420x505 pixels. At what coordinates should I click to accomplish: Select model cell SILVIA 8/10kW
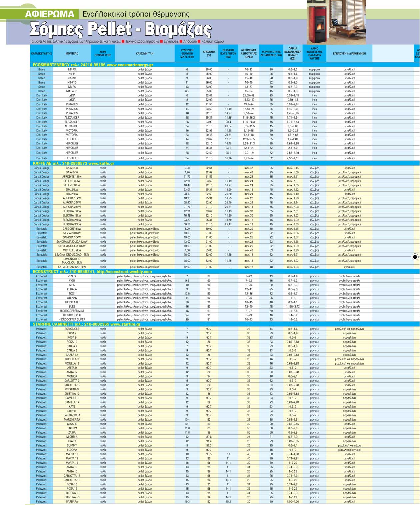pyautogui.click(x=72, y=233)
